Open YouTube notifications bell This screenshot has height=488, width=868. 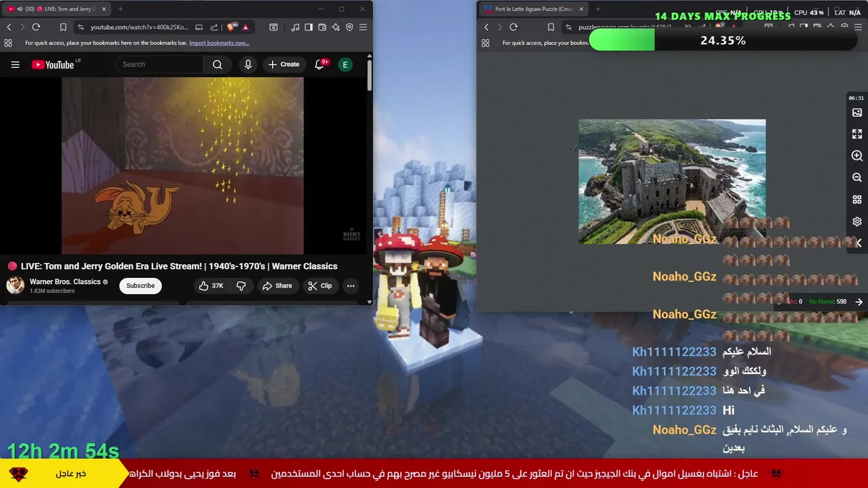pos(319,64)
